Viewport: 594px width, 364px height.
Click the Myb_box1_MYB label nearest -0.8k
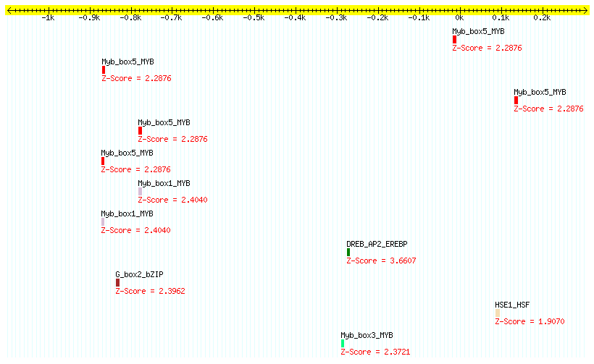164,184
